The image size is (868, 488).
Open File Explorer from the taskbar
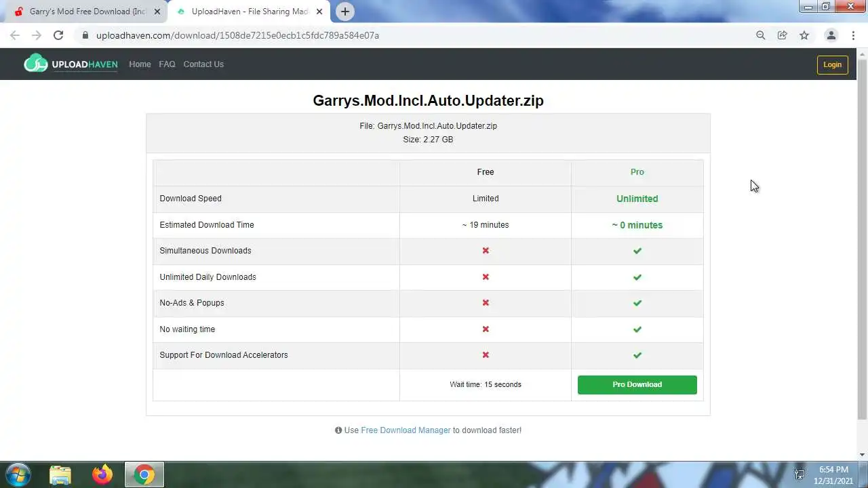(x=60, y=475)
